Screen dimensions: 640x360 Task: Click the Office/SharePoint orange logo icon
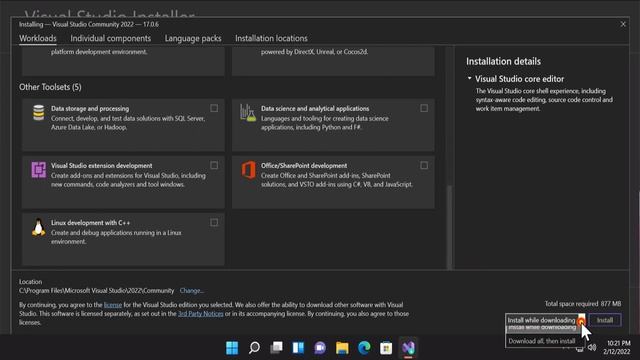(249, 170)
